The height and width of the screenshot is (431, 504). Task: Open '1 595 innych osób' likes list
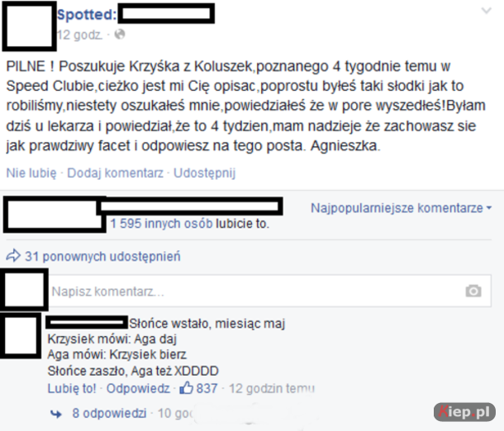[161, 224]
